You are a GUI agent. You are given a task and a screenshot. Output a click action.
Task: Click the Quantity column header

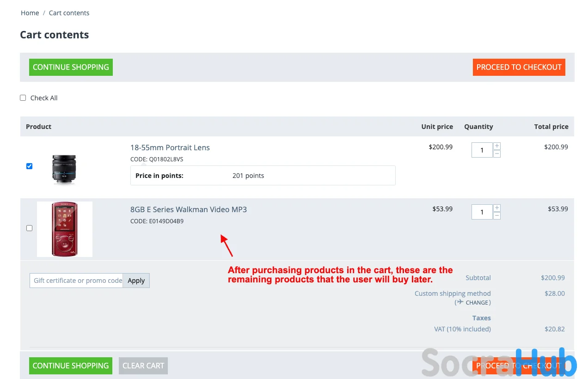478,127
